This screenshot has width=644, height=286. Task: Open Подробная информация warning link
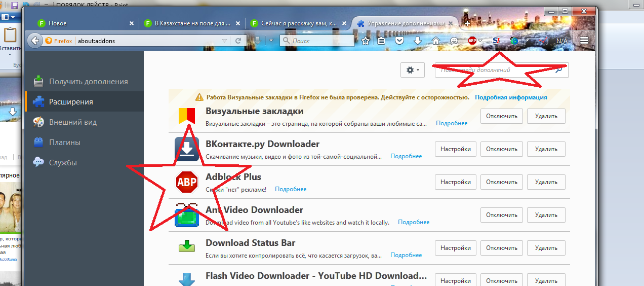tap(511, 97)
